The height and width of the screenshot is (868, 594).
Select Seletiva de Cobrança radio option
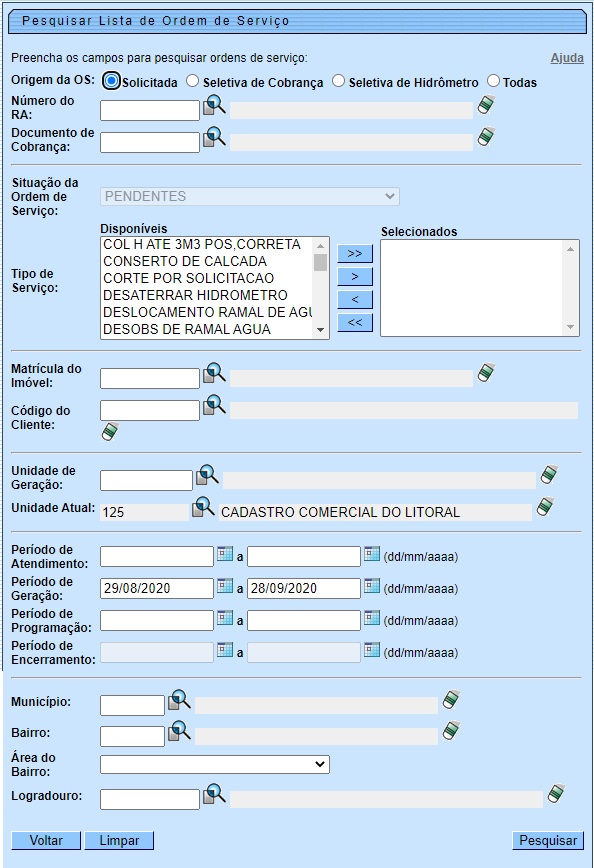pos(192,81)
